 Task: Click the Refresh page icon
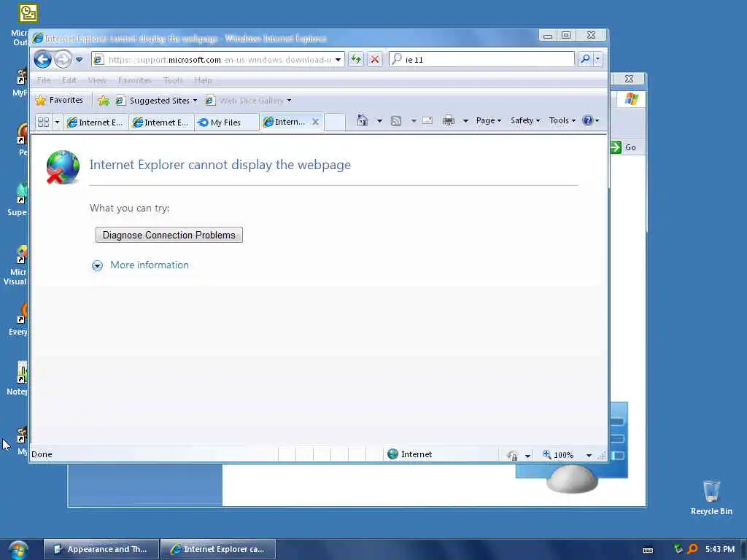356,60
